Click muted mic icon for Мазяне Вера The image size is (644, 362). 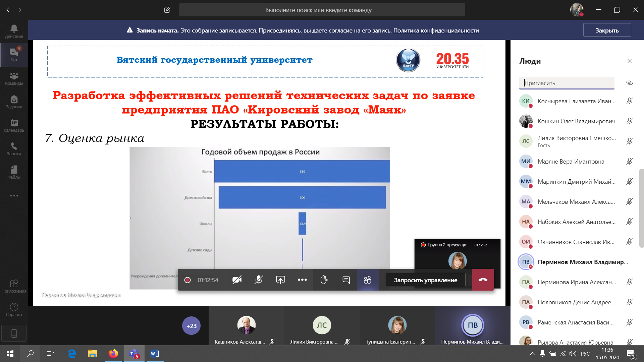point(630,161)
